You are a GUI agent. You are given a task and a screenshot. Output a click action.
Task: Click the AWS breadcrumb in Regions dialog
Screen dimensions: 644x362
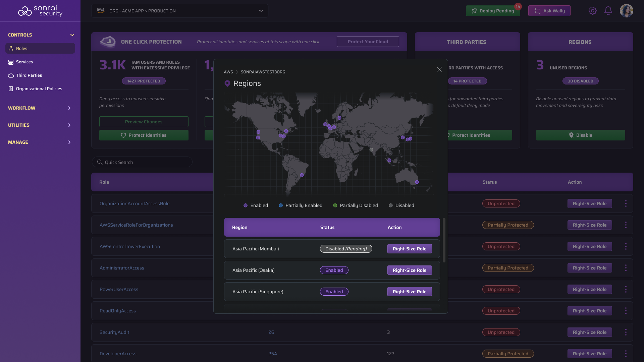(228, 72)
